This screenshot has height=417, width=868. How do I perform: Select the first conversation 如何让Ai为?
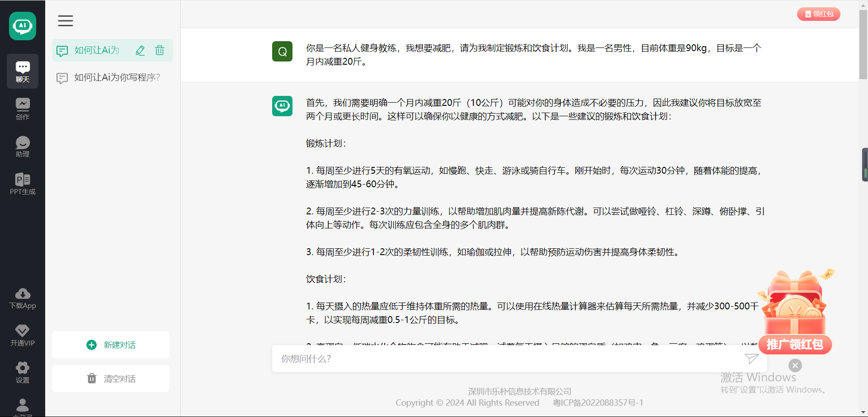click(x=95, y=50)
